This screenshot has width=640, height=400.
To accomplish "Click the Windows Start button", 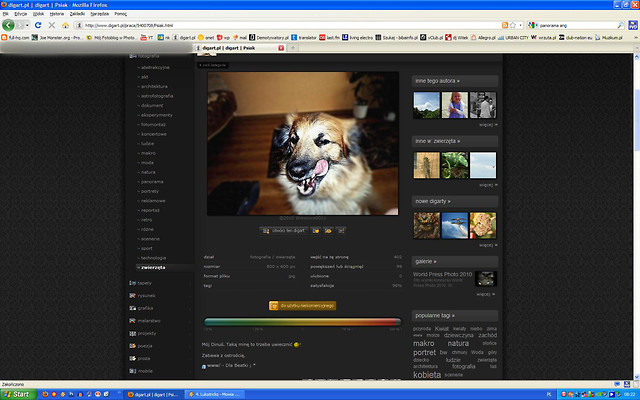I will 18,394.
